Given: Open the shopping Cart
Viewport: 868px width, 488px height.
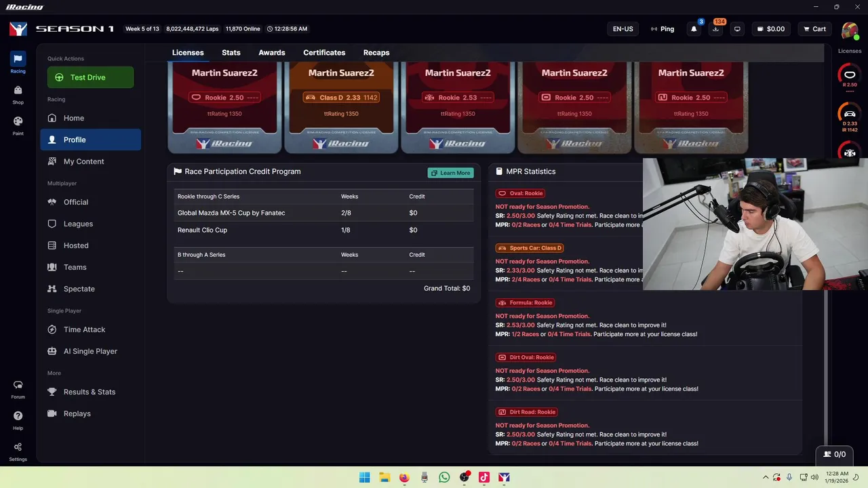Looking at the screenshot, I should tap(814, 29).
